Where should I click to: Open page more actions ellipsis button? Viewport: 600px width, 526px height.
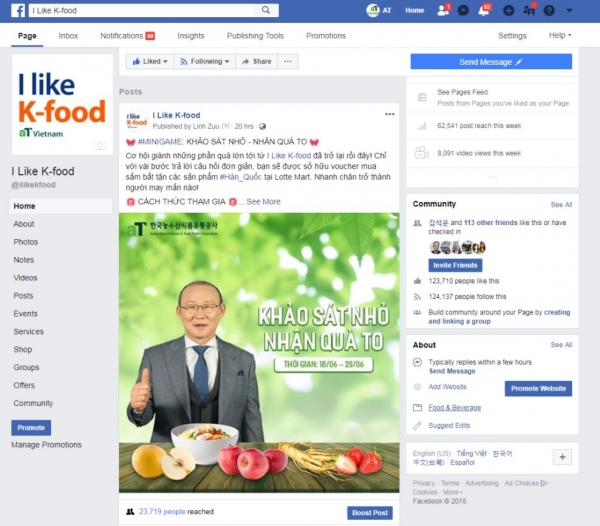288,61
